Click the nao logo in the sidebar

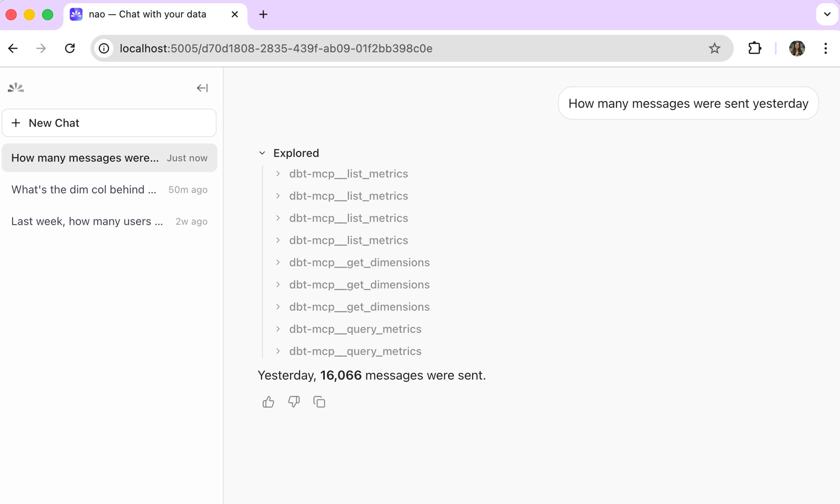tap(15, 87)
